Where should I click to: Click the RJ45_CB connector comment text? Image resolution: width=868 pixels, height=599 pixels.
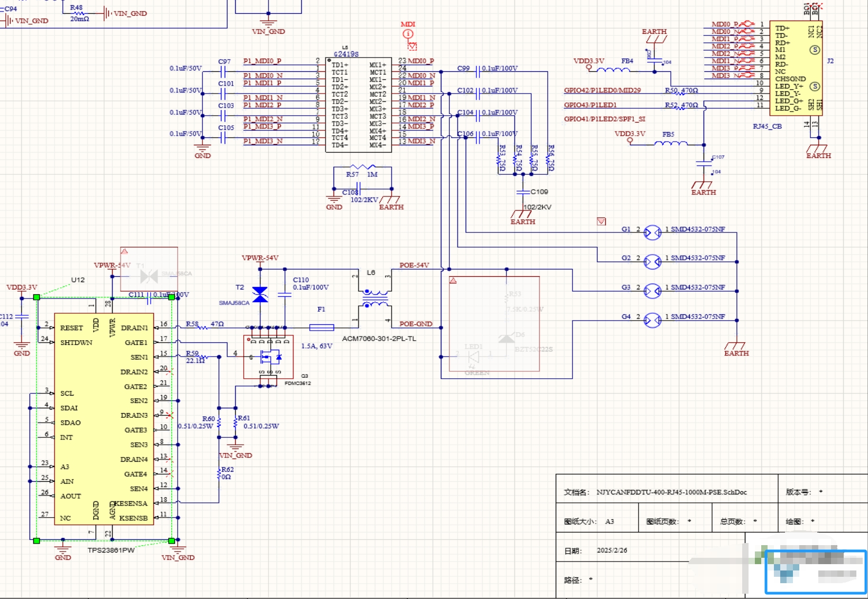pyautogui.click(x=767, y=126)
